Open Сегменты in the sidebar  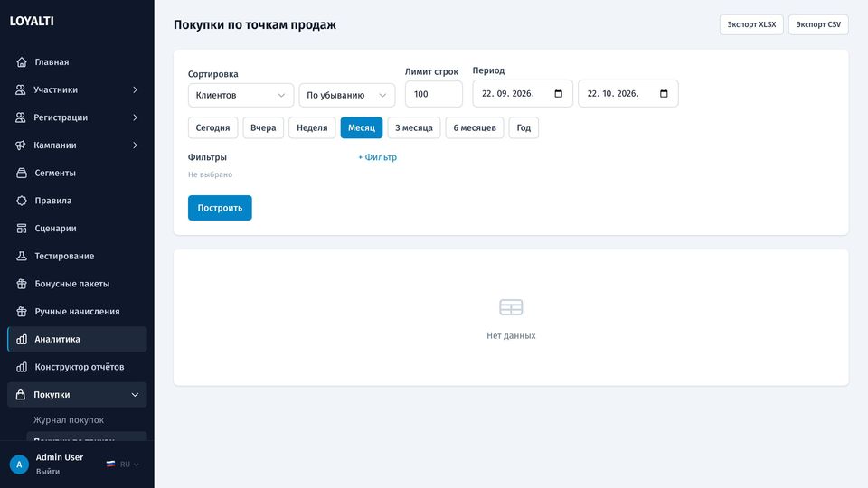(x=77, y=173)
